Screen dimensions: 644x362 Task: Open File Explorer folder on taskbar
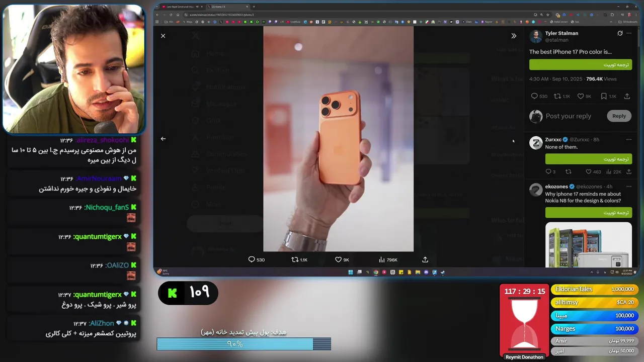pos(418,272)
